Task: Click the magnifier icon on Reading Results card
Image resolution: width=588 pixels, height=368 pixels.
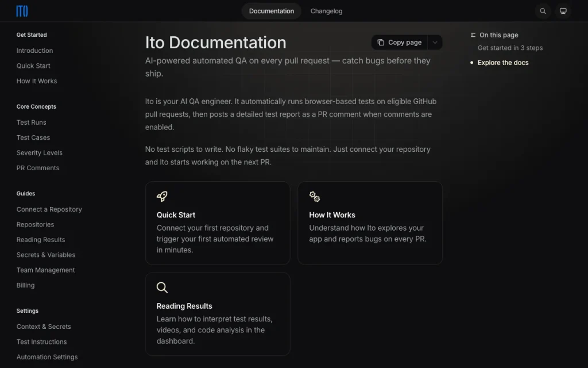Action: coord(162,287)
